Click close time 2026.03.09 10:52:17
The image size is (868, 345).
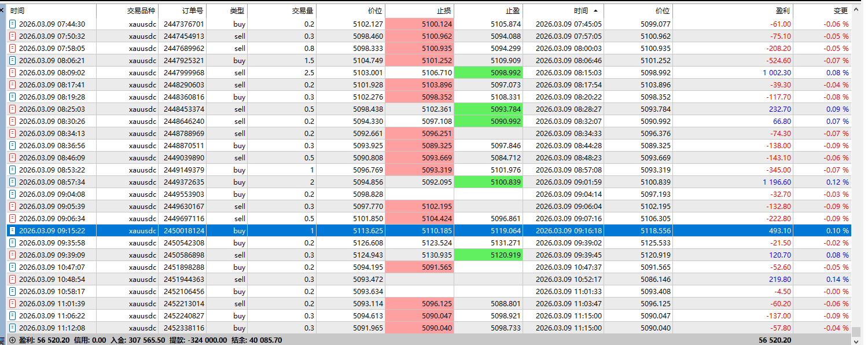(x=569, y=279)
